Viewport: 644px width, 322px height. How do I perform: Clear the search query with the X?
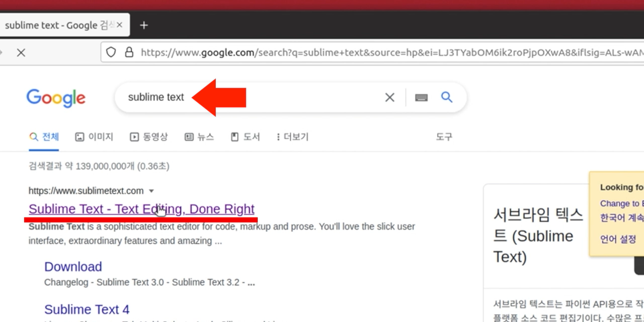tap(390, 98)
